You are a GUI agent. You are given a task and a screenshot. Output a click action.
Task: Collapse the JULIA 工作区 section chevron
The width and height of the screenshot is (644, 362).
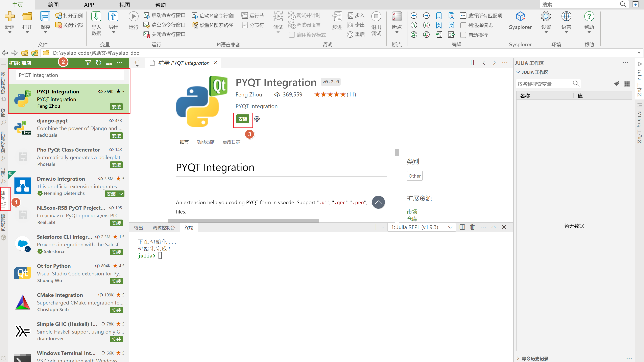(518, 72)
